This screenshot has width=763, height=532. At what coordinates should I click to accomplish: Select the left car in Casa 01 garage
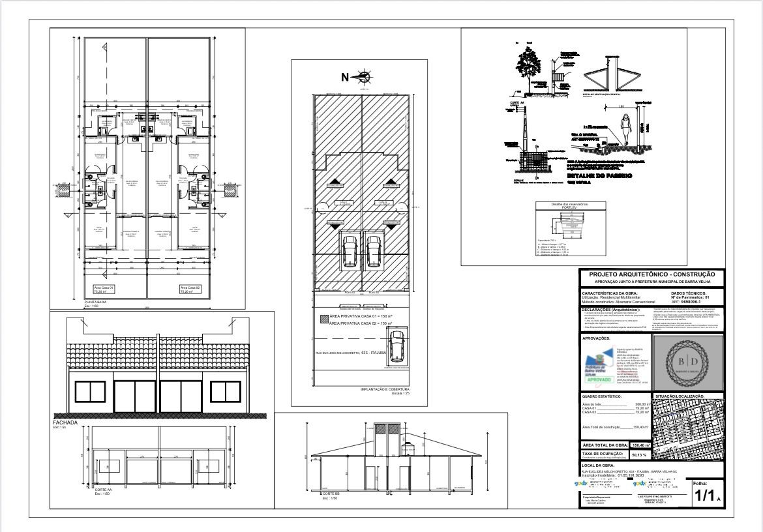click(350, 251)
